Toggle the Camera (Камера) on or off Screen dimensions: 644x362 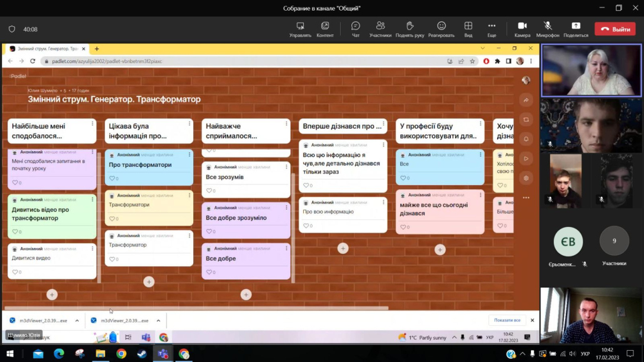[x=522, y=26]
